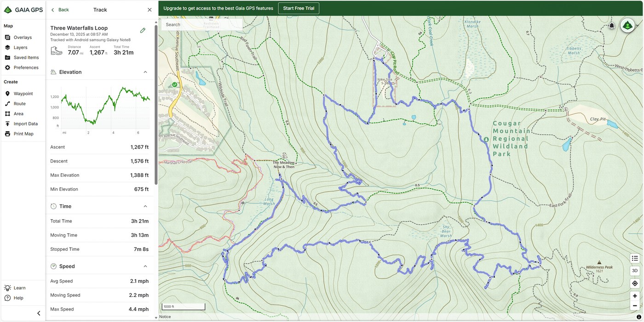This screenshot has width=644, height=322.
Task: Collapse the Time section
Action: click(145, 206)
